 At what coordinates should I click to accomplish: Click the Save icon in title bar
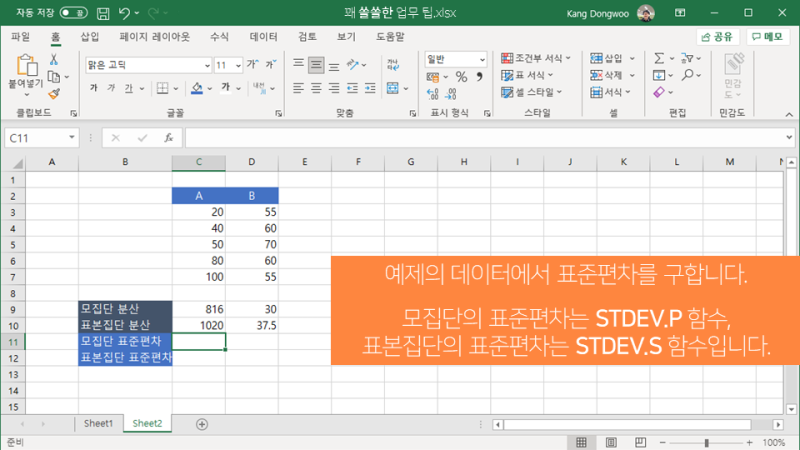[103, 13]
